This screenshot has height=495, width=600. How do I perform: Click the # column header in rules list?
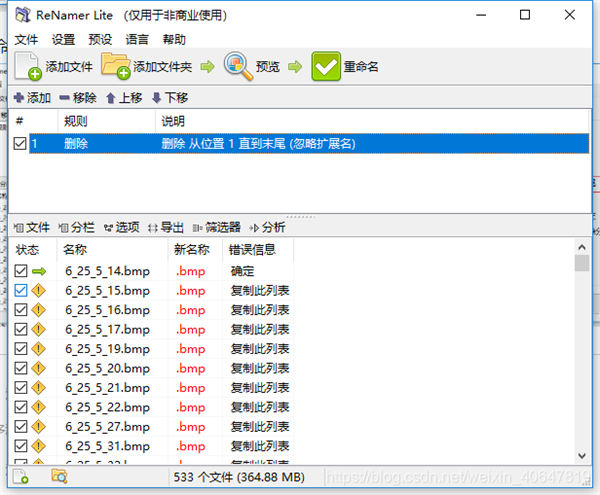[33, 121]
